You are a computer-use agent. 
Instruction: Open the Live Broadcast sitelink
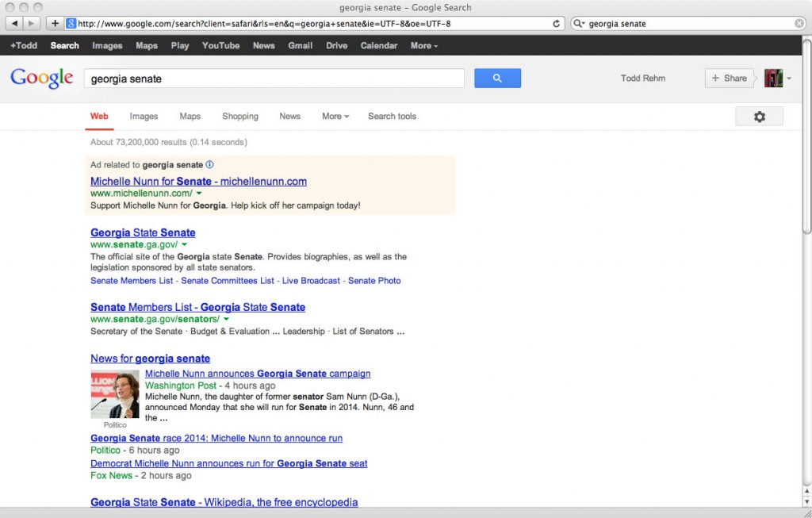click(x=311, y=281)
